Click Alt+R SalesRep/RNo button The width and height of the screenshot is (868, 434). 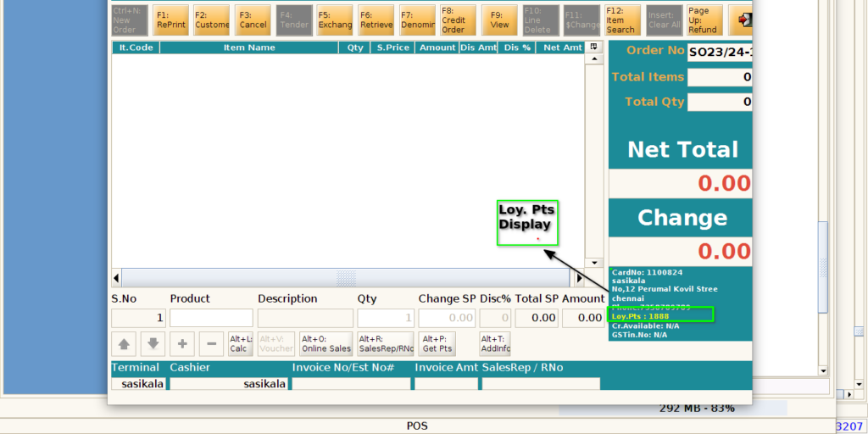[386, 344]
